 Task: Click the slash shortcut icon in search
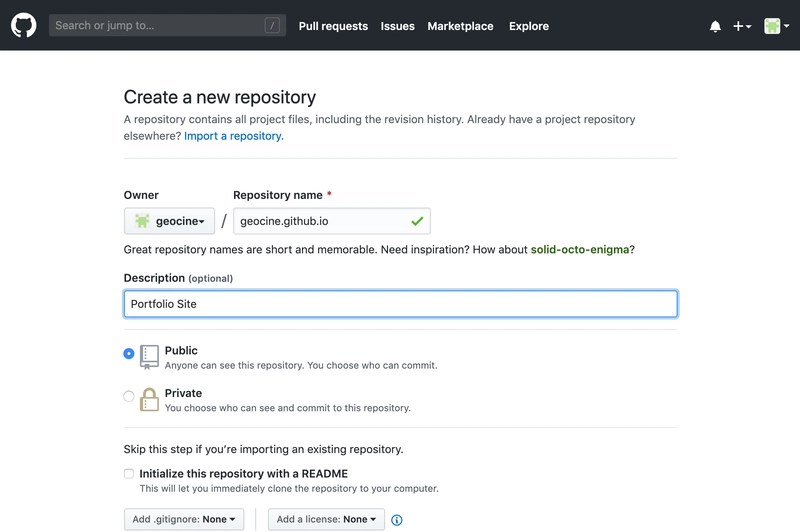(272, 26)
